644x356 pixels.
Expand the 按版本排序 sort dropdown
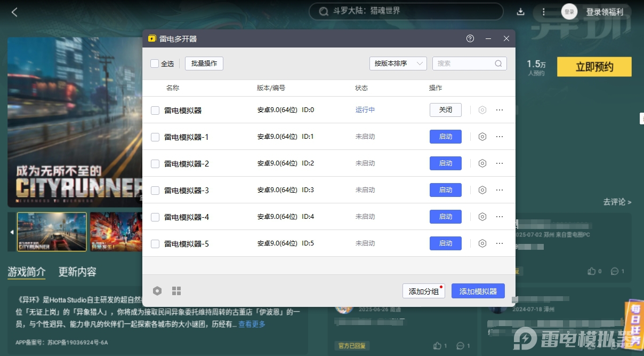(398, 64)
